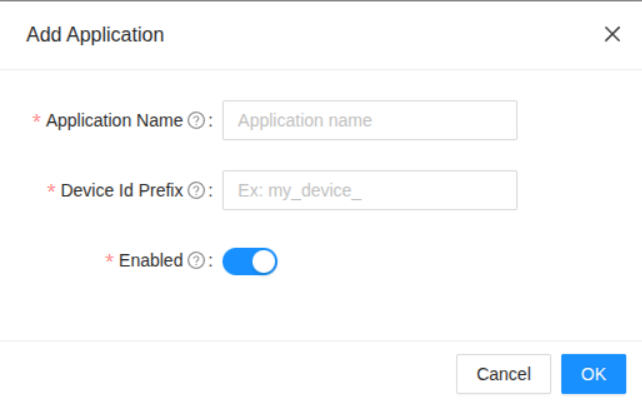
Task: Click the blue track of Enabled toggle
Action: point(235,261)
